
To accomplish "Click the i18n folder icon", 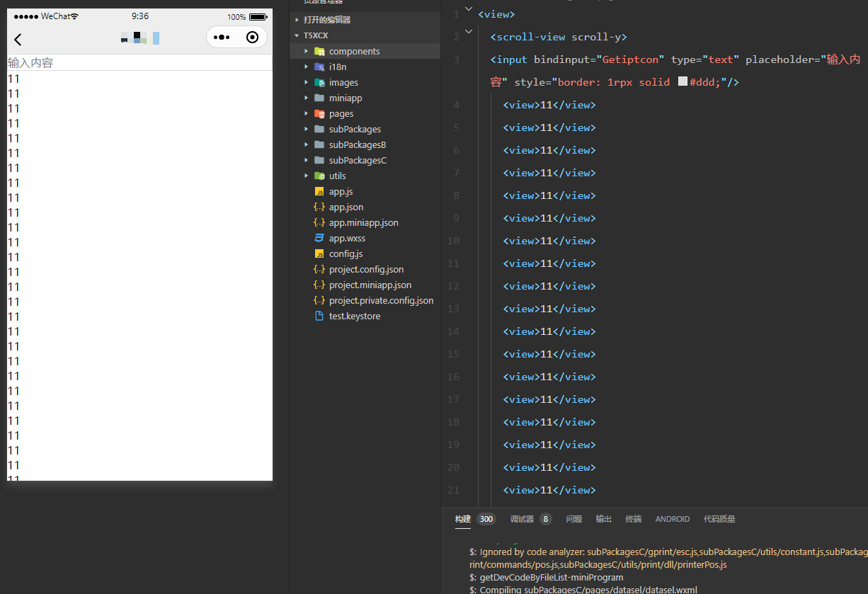I will (319, 67).
